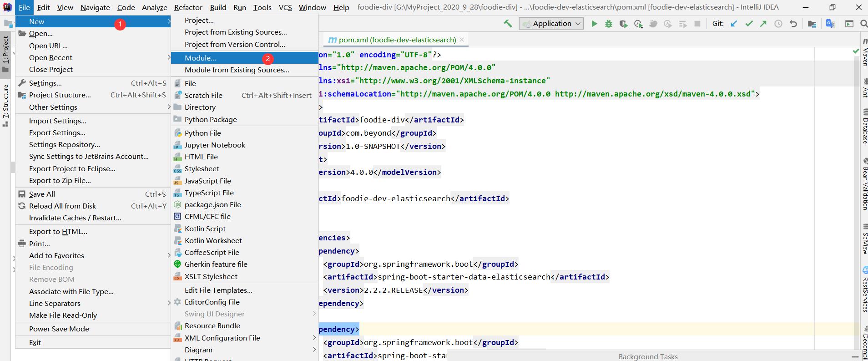Open Settings... from the File menu
The height and width of the screenshot is (361, 868).
coord(93,83)
